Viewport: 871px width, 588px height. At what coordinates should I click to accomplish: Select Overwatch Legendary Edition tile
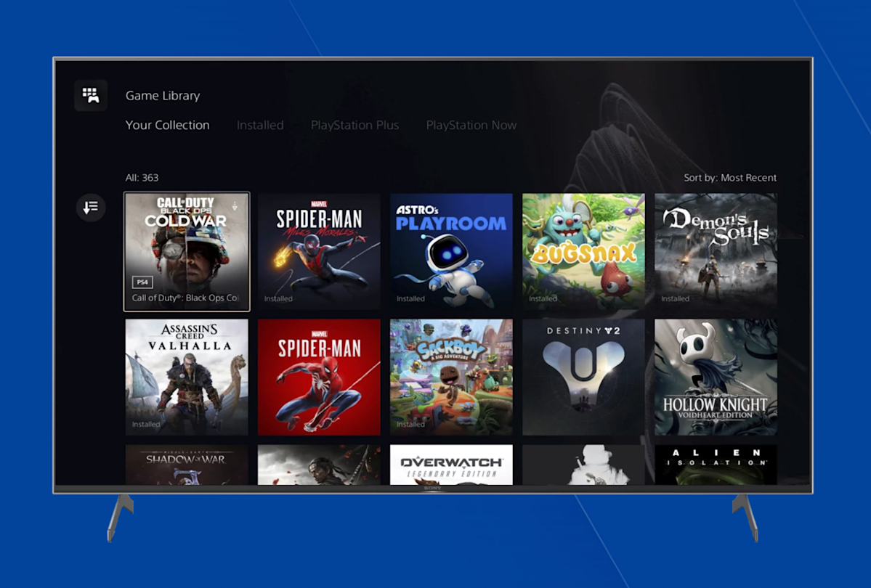click(x=451, y=465)
